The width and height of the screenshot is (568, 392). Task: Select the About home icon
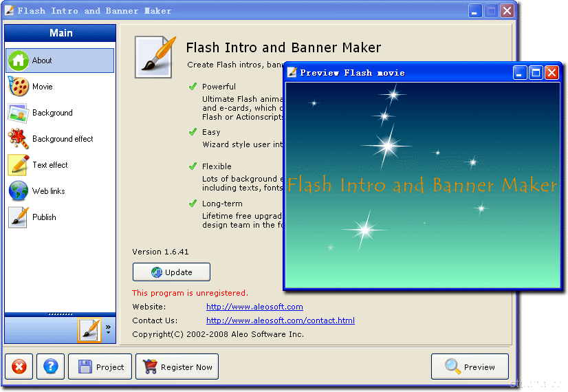(x=19, y=61)
